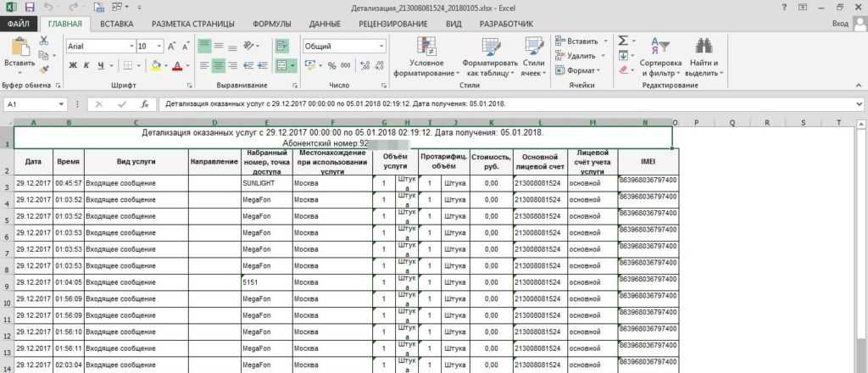Click the Save icon in quick access toolbar
Viewport: 868px width, 373px height.
30,8
